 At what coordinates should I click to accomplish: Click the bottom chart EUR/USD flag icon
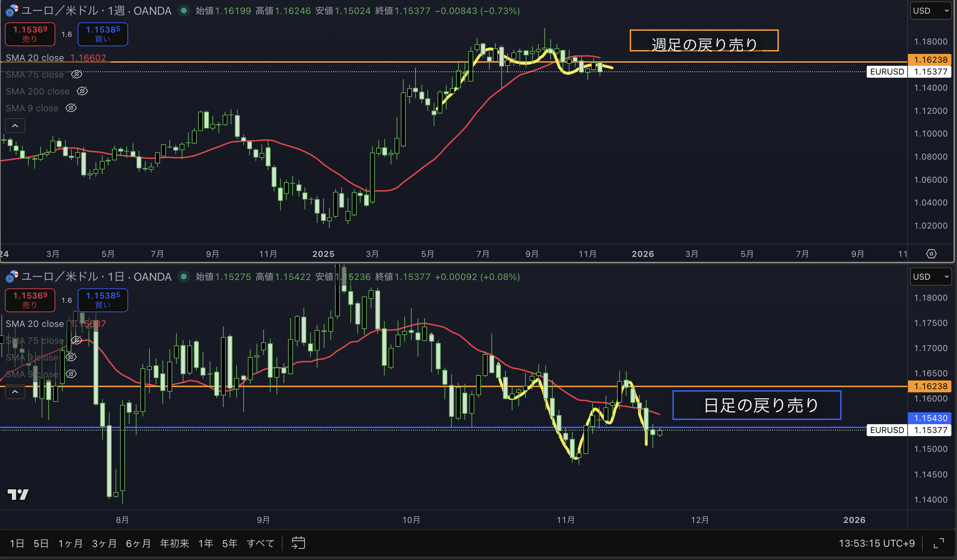point(12,276)
